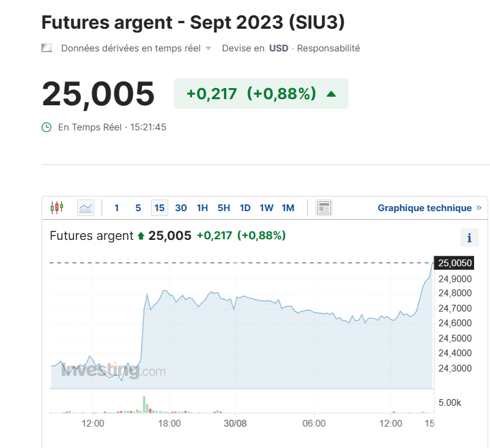The width and height of the screenshot is (490, 448).
Task: Open the Devise en USD selector
Action: [x=278, y=48]
